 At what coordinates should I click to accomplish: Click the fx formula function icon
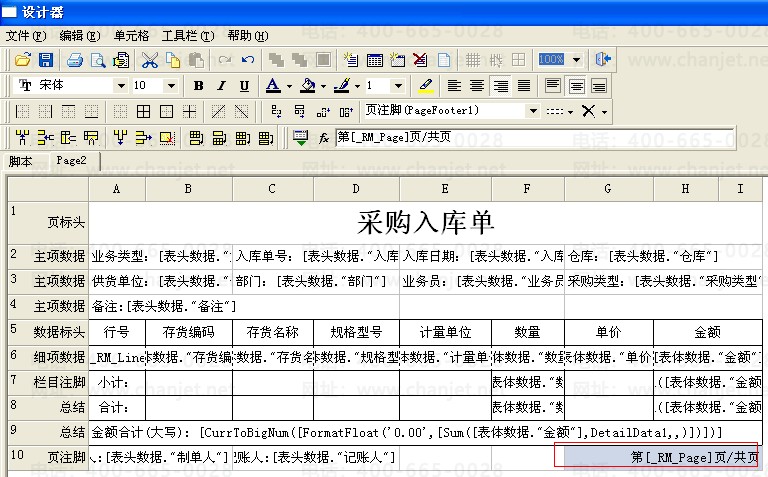coord(324,138)
